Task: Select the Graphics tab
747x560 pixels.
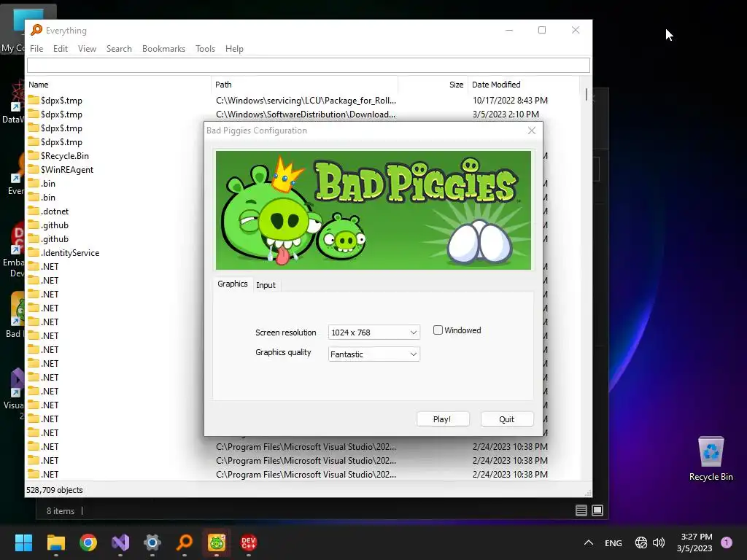Action: point(233,284)
